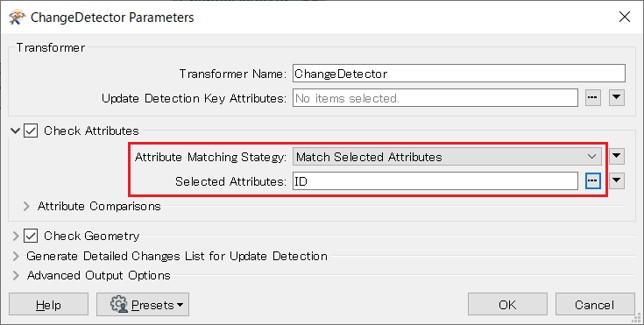The width and height of the screenshot is (644, 325).
Task: Open the Help button
Action: coord(48,305)
